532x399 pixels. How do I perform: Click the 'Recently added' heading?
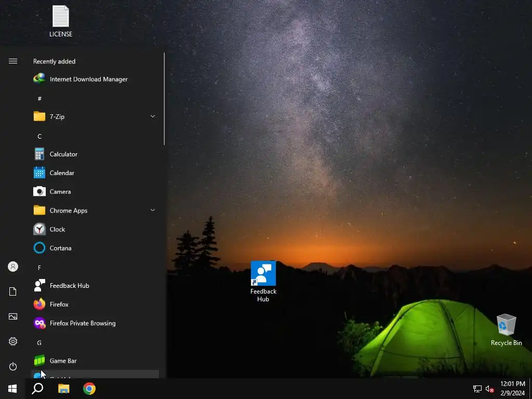54,61
